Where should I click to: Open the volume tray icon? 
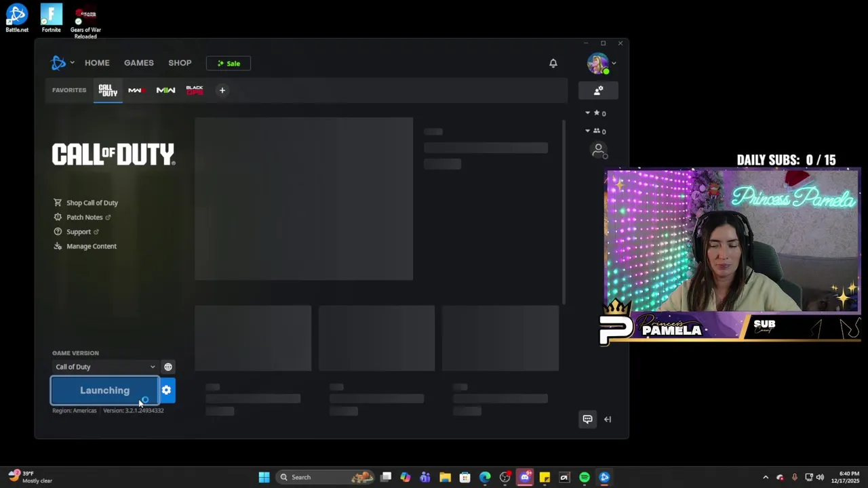[x=821, y=477]
